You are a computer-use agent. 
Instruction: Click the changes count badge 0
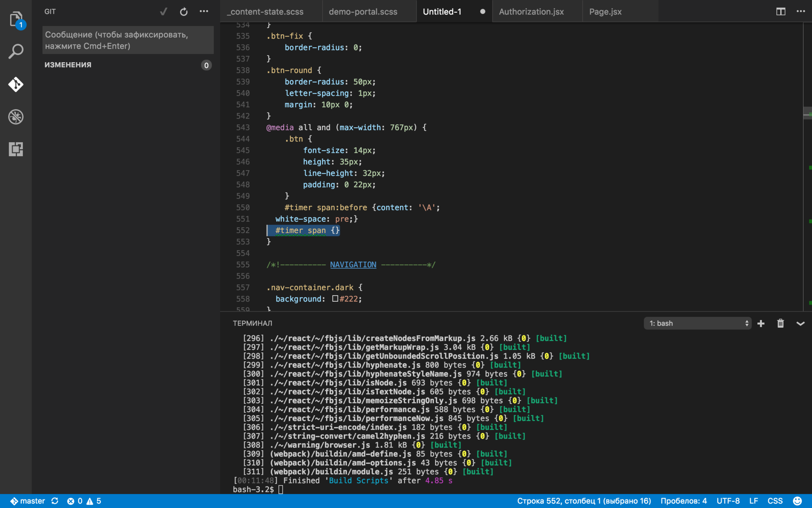pos(206,65)
